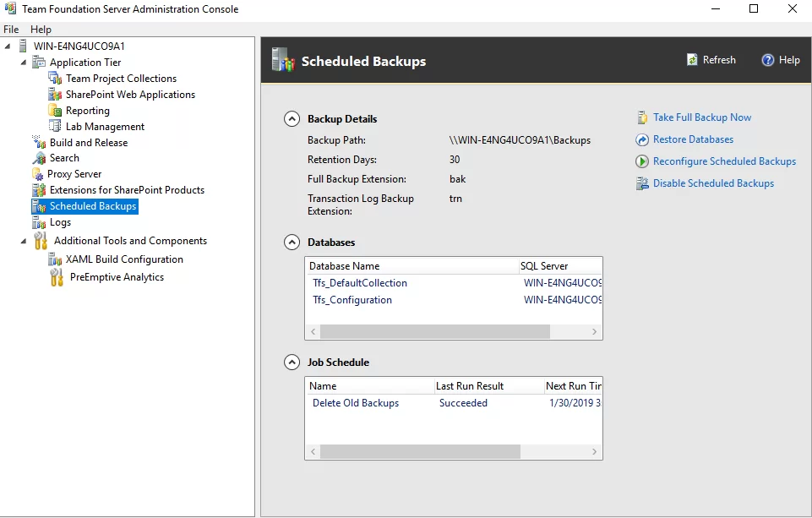Image resolution: width=812 pixels, height=518 pixels.
Task: Collapse the Application Tier tree node
Action: coord(24,63)
